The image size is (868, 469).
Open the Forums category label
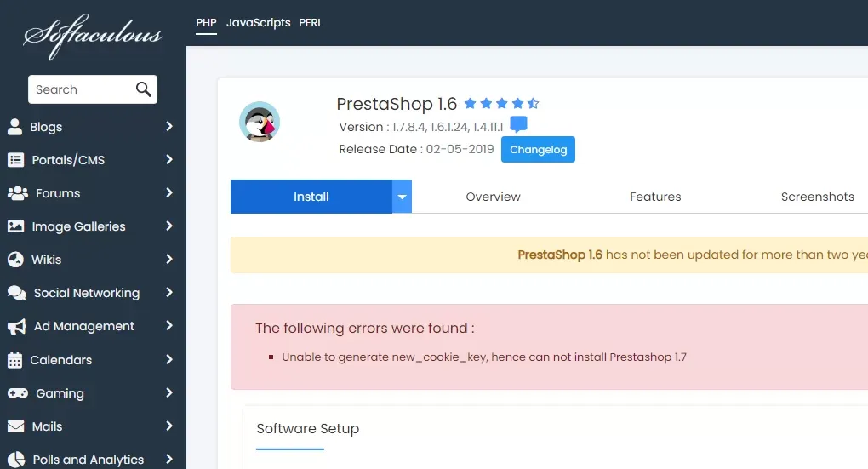(x=58, y=193)
